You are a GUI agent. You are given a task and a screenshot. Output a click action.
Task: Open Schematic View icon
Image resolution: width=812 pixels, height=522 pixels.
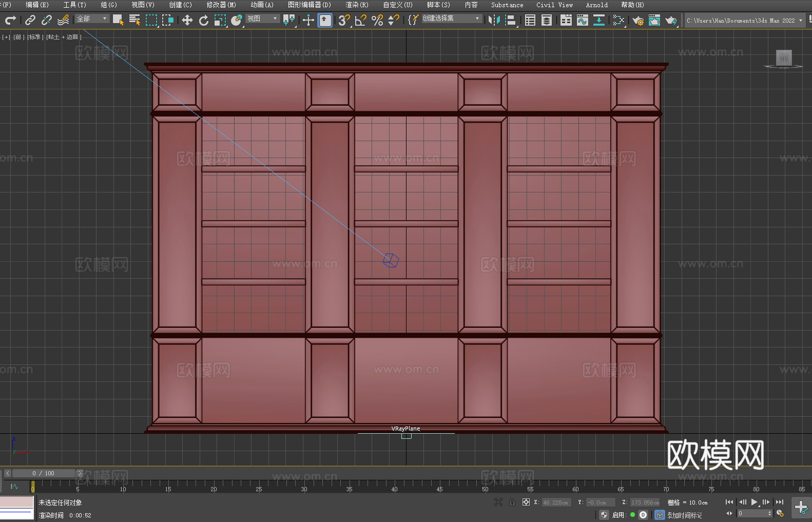click(x=599, y=20)
